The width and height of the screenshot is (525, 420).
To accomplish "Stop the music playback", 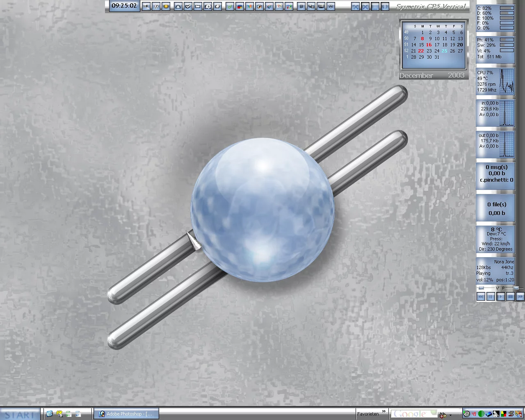I will point(510,297).
